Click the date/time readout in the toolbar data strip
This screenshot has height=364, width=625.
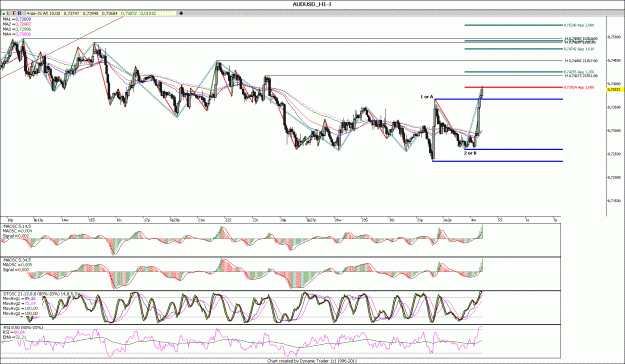44,13
